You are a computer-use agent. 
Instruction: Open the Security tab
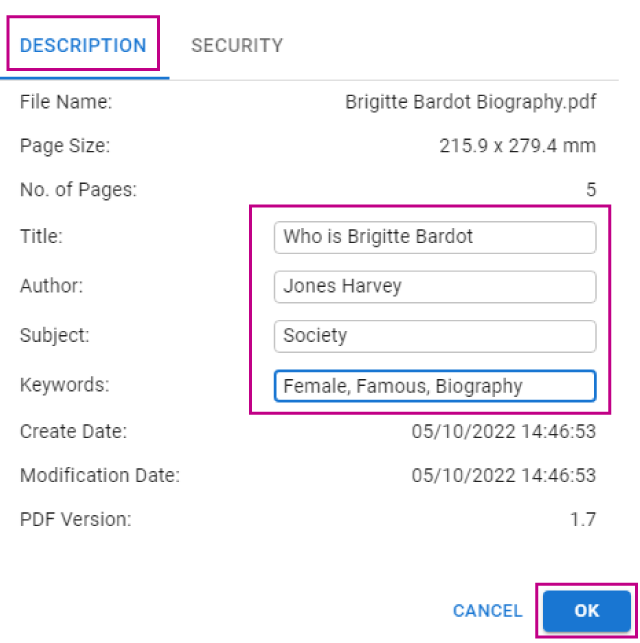point(237,45)
